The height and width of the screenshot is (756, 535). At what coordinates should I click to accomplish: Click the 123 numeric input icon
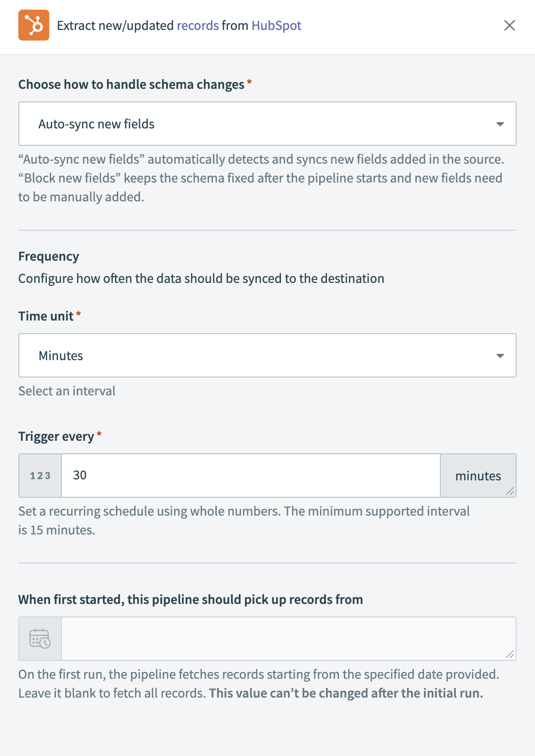coord(40,475)
